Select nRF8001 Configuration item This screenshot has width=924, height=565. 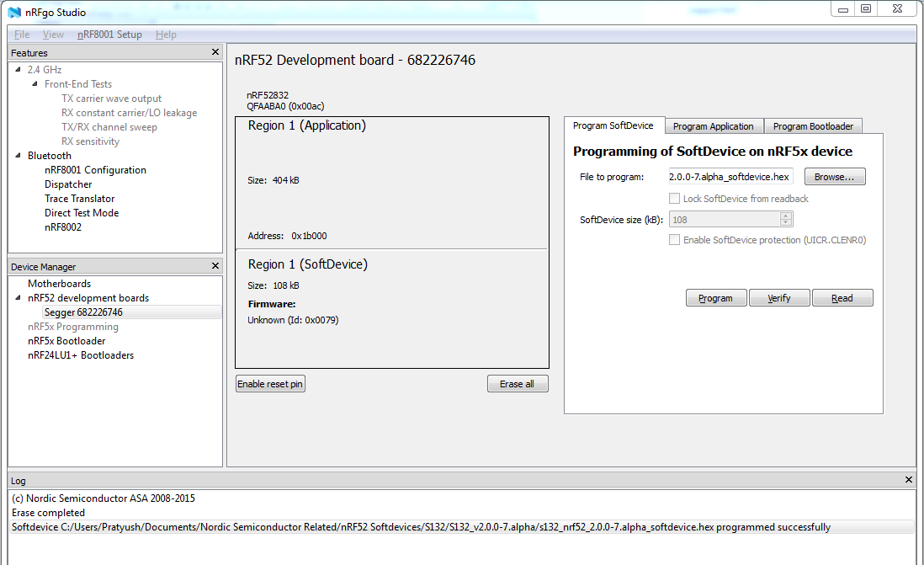pyautogui.click(x=95, y=170)
